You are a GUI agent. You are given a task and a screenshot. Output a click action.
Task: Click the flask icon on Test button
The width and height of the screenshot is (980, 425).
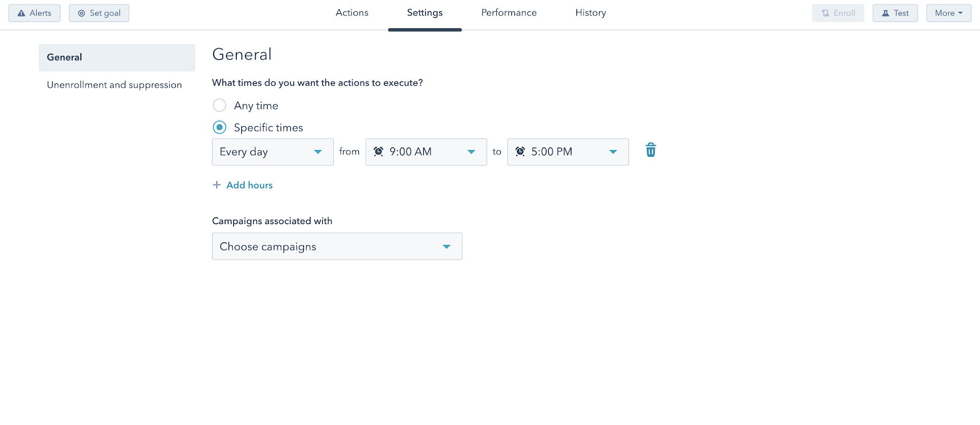coord(885,13)
